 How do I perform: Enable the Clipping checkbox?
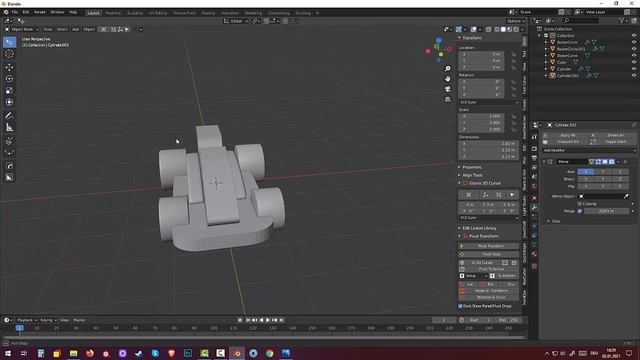(x=580, y=204)
